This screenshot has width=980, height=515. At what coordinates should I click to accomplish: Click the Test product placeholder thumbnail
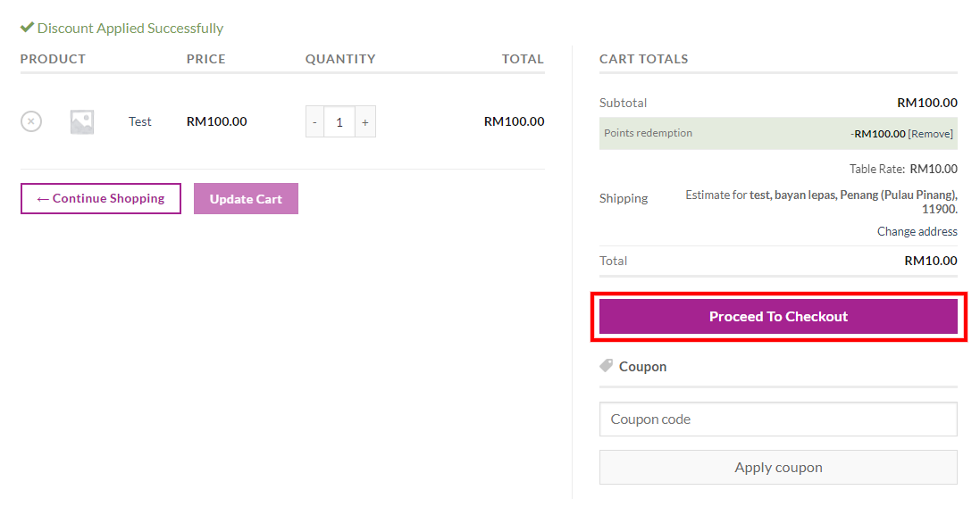pos(82,121)
